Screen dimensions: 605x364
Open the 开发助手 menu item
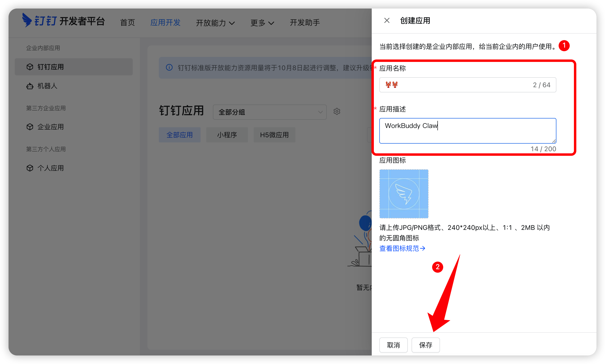pos(304,23)
